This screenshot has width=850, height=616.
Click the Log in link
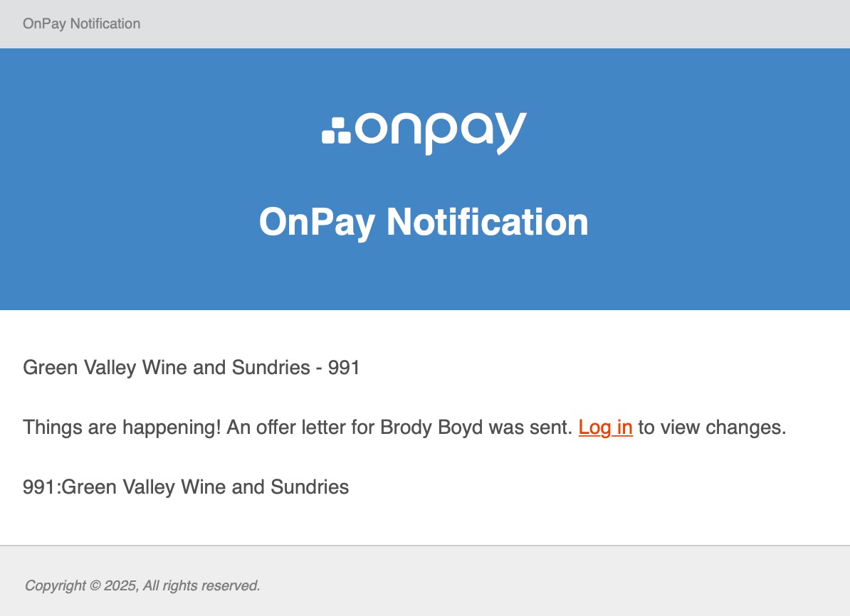pyautogui.click(x=605, y=428)
